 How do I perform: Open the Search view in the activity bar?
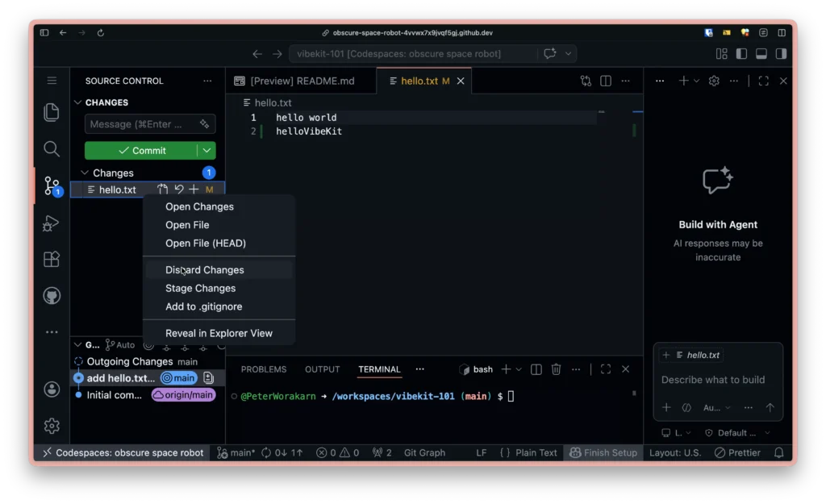point(51,149)
